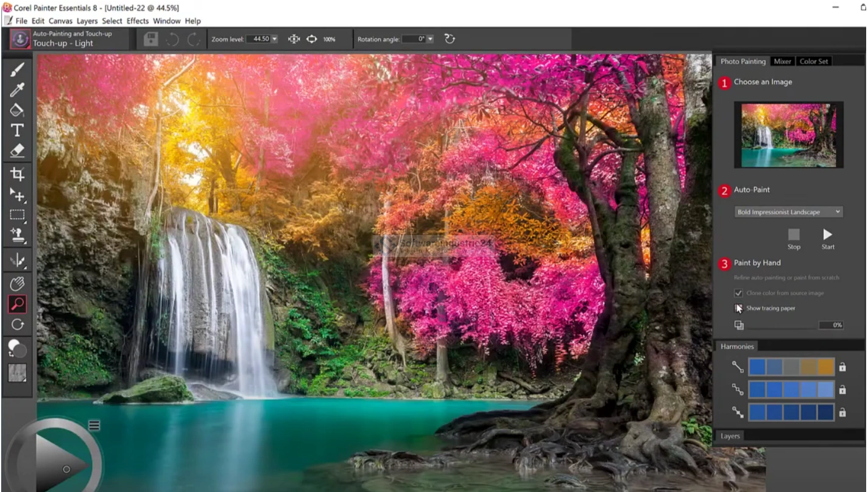Click the source image thumbnail preview
The image size is (868, 492).
click(x=788, y=135)
